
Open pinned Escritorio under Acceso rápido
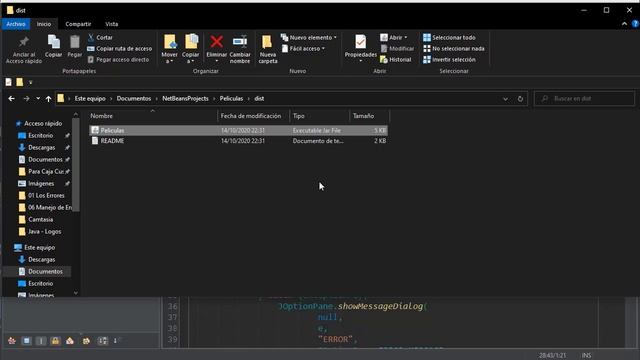point(40,135)
